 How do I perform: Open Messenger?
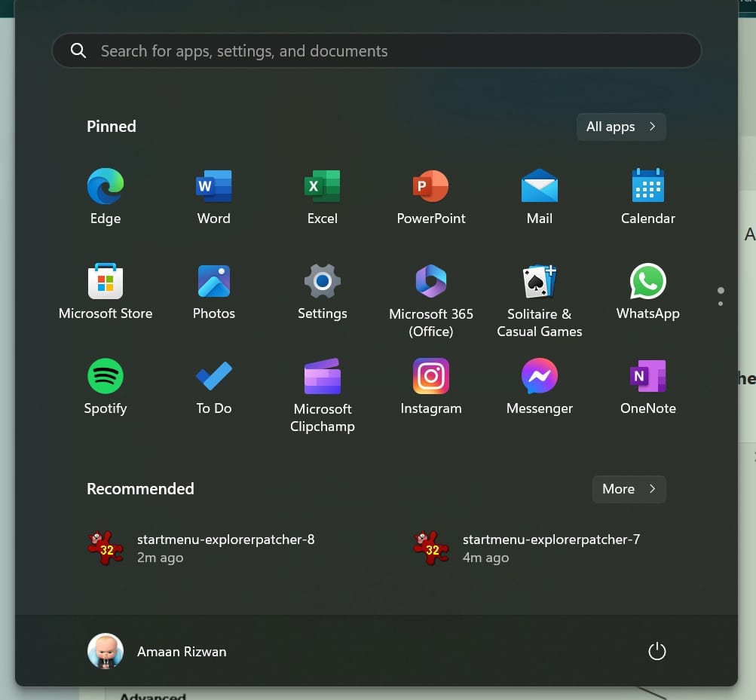pyautogui.click(x=539, y=386)
